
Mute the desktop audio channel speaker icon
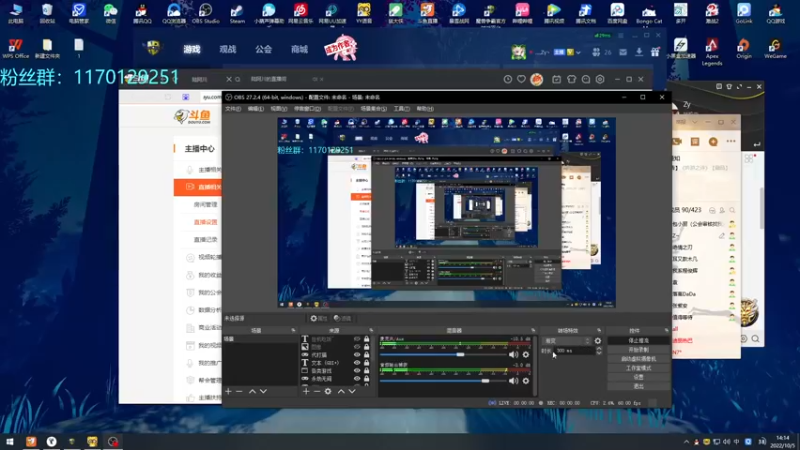tap(513, 381)
